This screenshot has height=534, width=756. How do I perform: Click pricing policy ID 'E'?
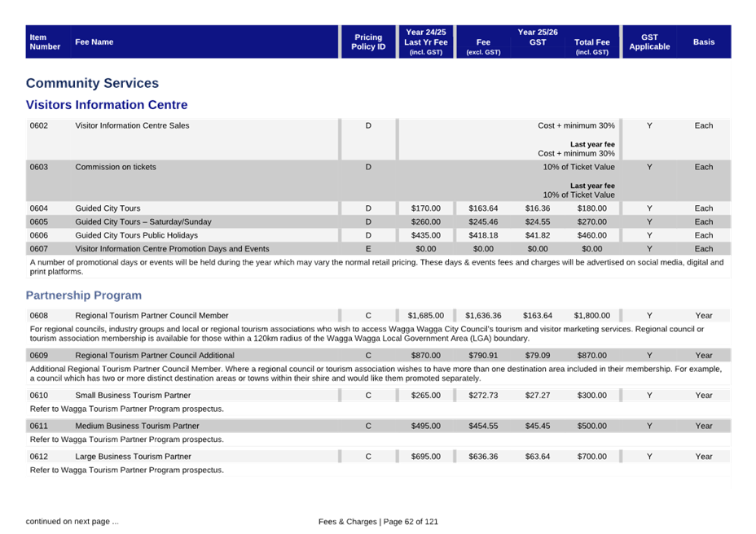(x=368, y=249)
